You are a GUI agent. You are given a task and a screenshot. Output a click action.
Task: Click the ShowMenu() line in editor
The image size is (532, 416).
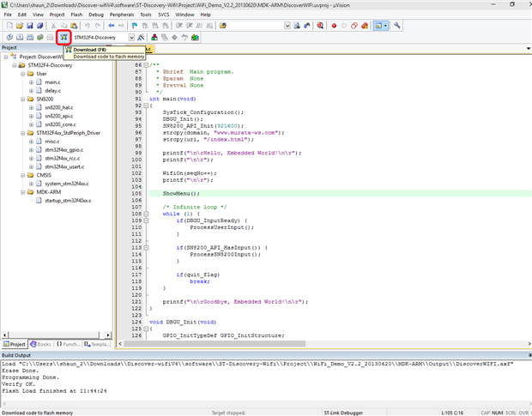(181, 193)
